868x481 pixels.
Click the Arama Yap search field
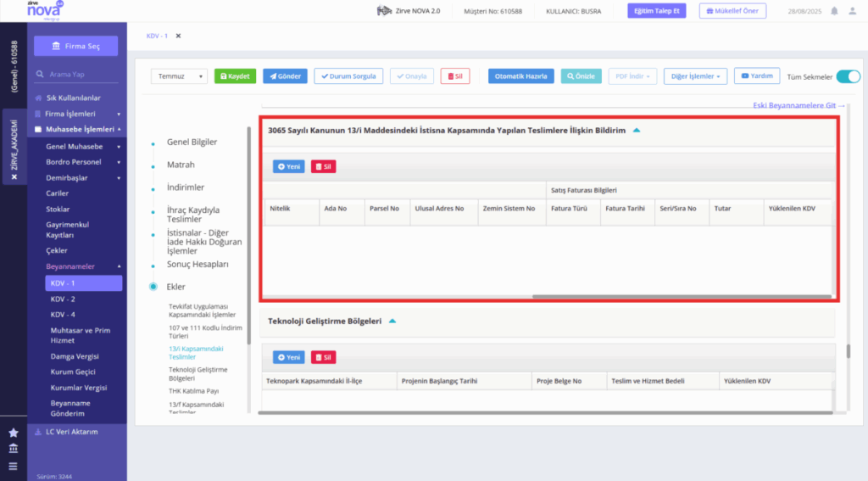(76, 75)
